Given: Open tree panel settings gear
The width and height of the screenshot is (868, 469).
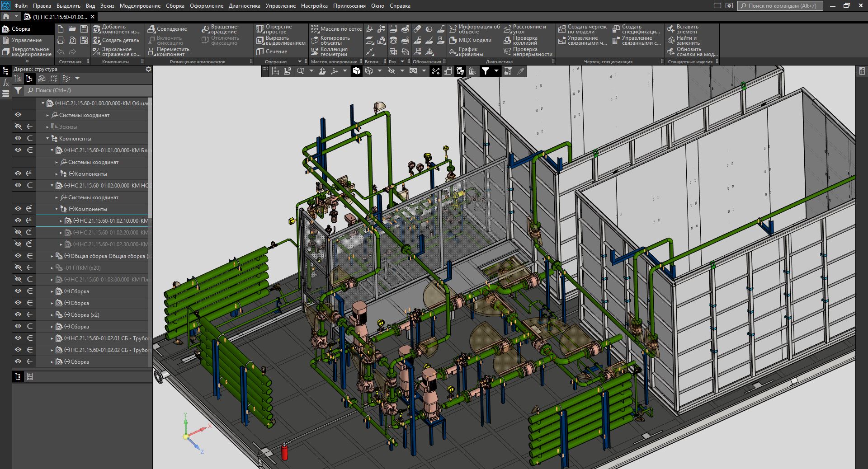Looking at the screenshot, I should [x=148, y=69].
